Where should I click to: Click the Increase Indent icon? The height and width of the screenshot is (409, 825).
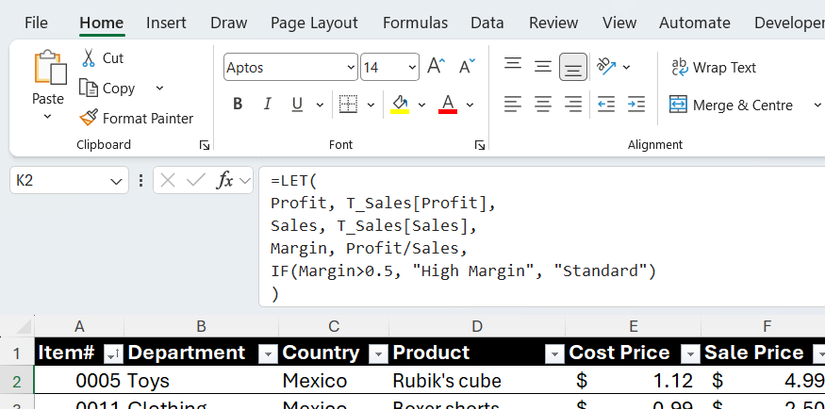coord(636,104)
